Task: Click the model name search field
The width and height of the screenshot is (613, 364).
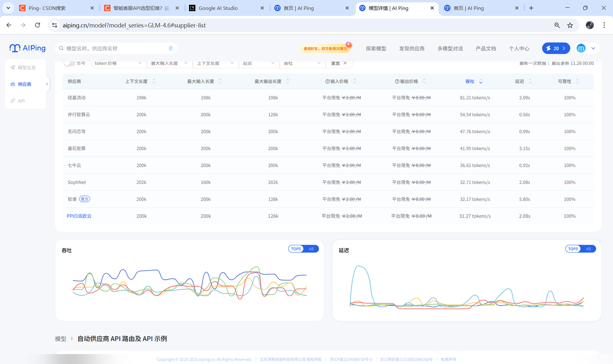Action: (116, 48)
